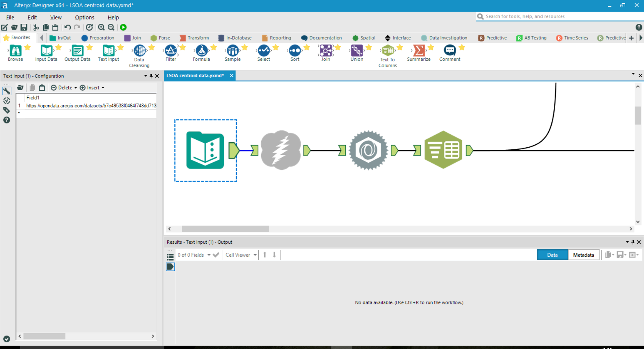Favorite the Filter tool via its star
The height and width of the screenshot is (349, 644).
point(181,48)
